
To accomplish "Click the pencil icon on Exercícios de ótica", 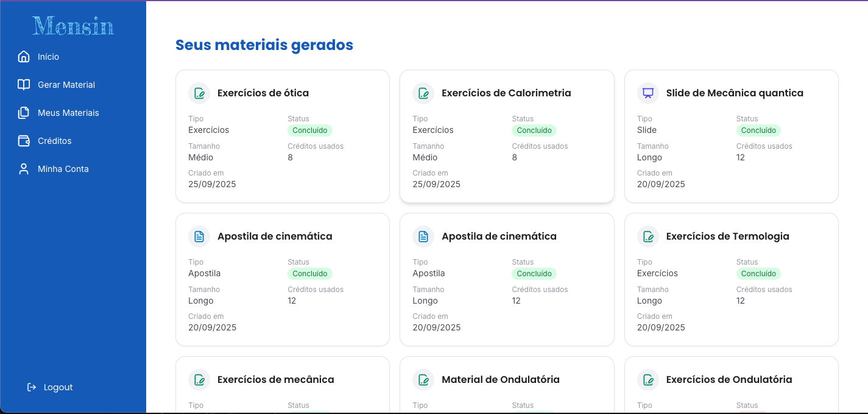I will point(199,93).
